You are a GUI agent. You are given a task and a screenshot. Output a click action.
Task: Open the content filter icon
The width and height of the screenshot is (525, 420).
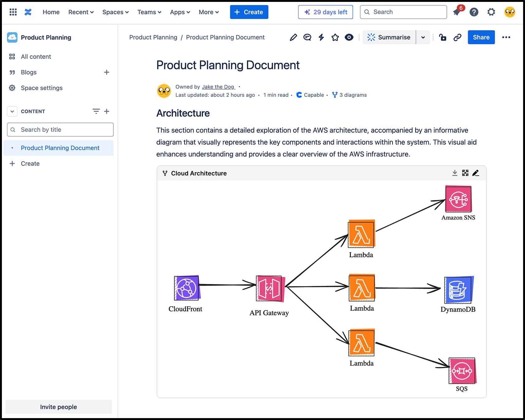coord(96,111)
